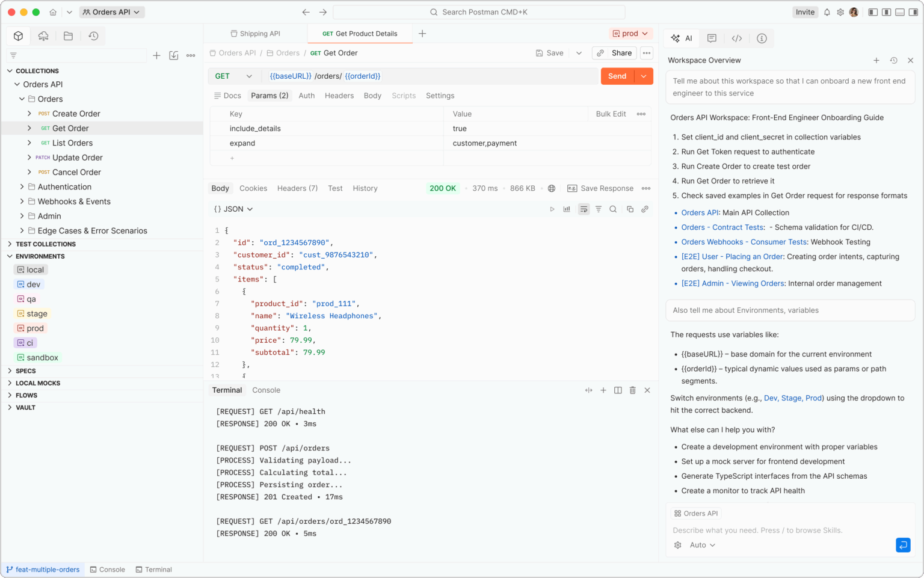Toggle the left sidebar layout icon
Viewport: 924px width, 578px height.
(873, 12)
